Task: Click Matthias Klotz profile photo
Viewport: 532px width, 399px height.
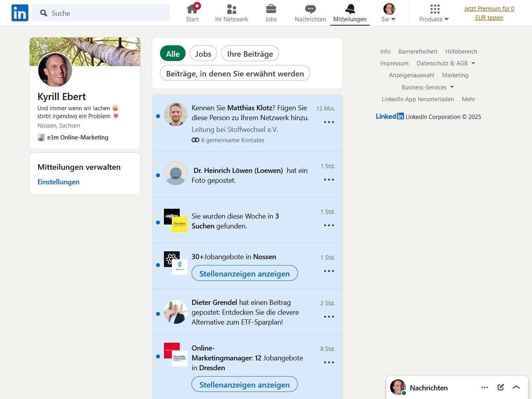Action: (176, 114)
